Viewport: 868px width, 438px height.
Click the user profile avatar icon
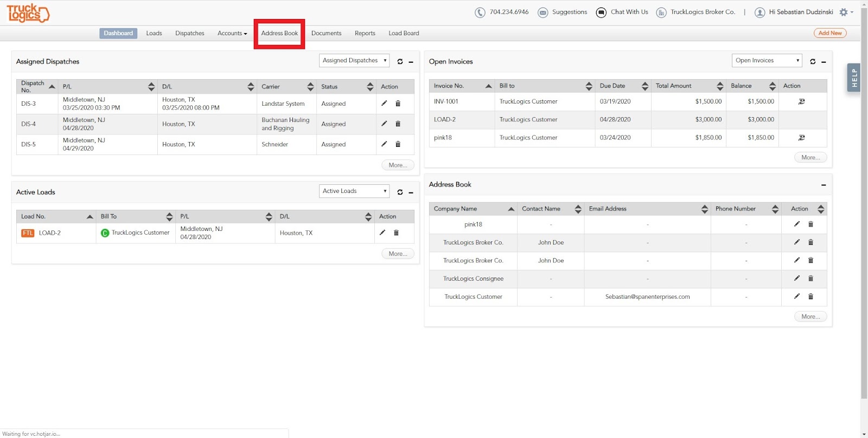click(760, 12)
